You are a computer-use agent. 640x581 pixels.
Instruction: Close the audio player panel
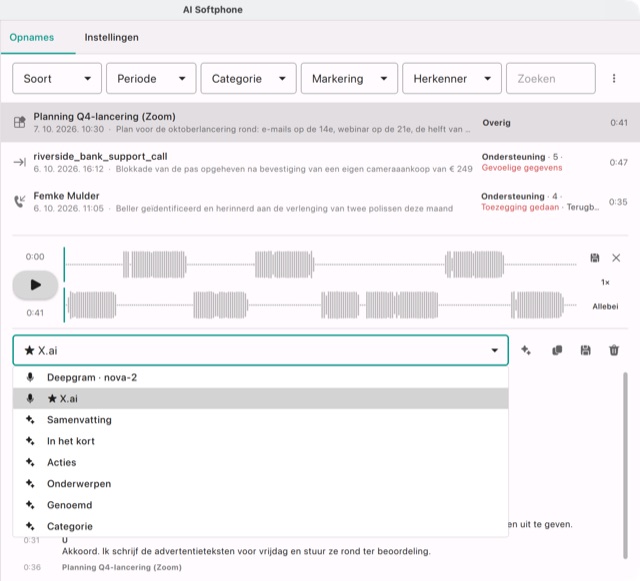[x=616, y=258]
